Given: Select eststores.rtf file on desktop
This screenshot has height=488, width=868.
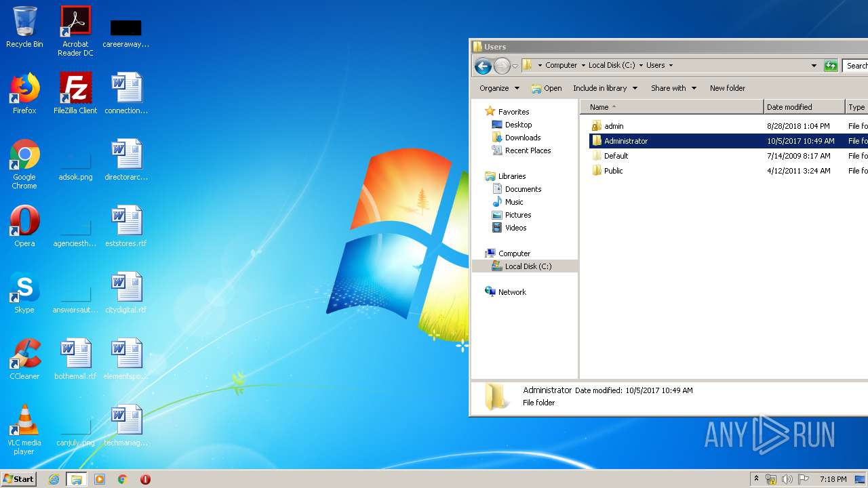Looking at the screenshot, I should (x=126, y=226).
